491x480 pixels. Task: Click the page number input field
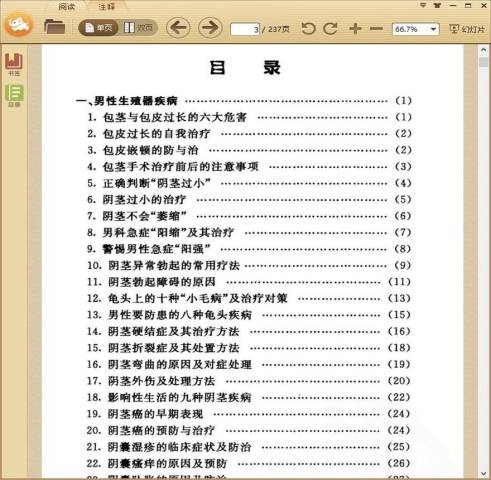click(245, 29)
